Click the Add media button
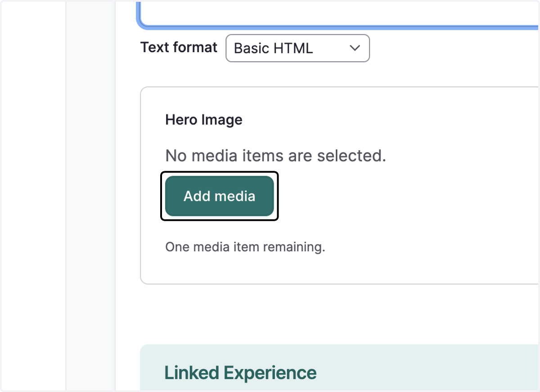This screenshot has height=392, width=540. point(220,196)
